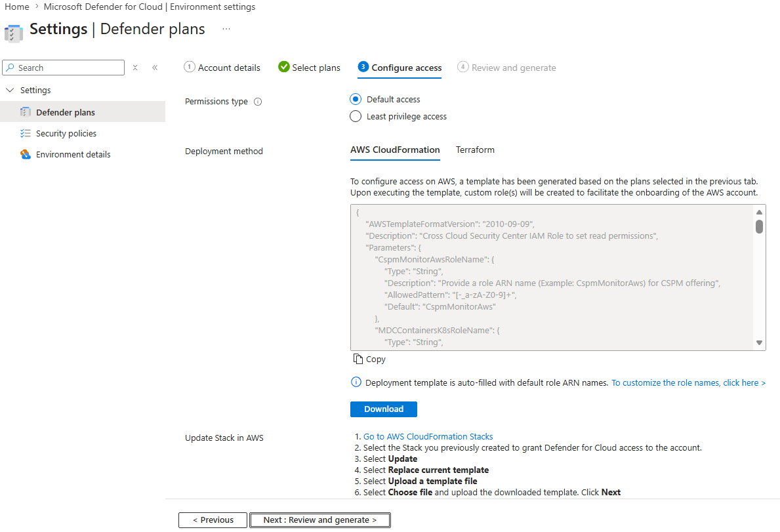Click the "AllowedPattern" template line
This screenshot has width=780, height=532.
[x=450, y=295]
